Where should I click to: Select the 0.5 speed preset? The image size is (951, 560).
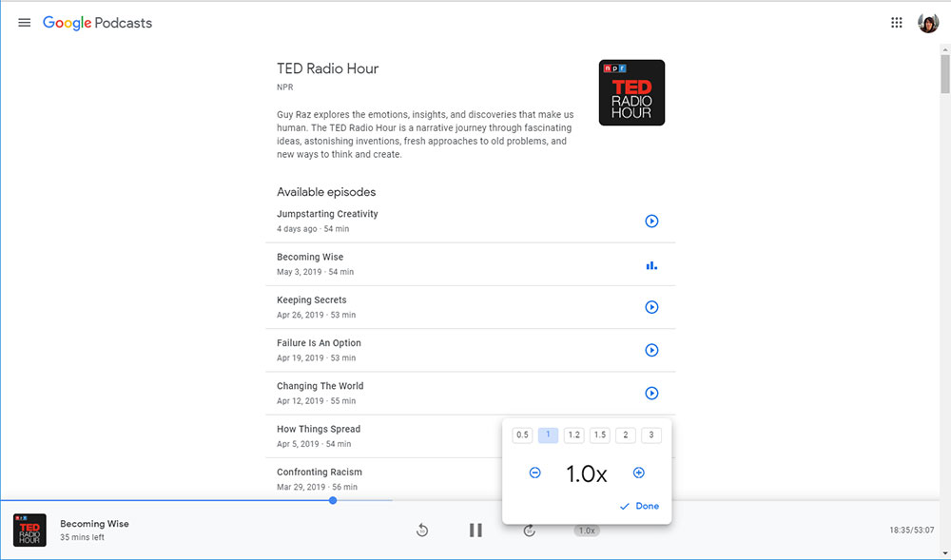coord(522,435)
